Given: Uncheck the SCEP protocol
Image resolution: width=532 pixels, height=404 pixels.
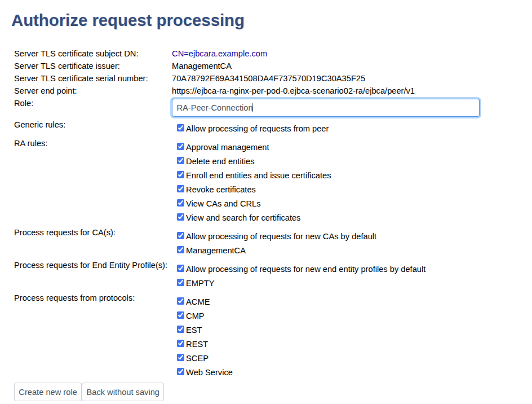Looking at the screenshot, I should (x=180, y=357).
